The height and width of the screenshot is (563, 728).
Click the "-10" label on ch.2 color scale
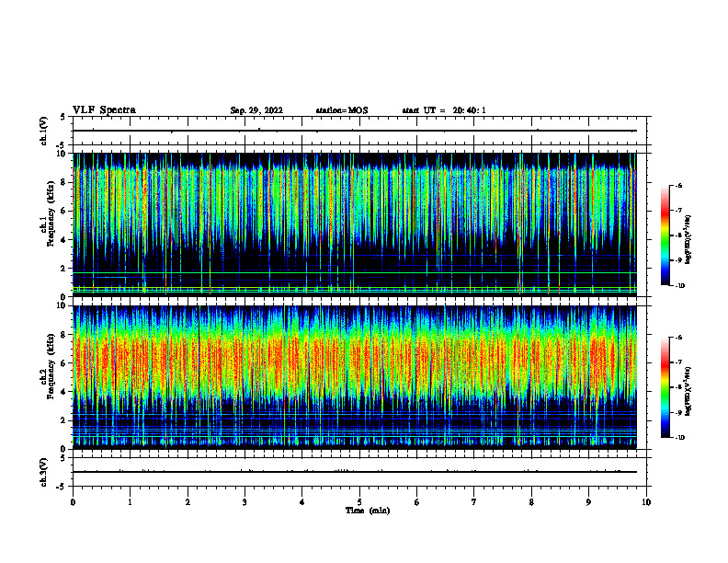[x=679, y=438]
